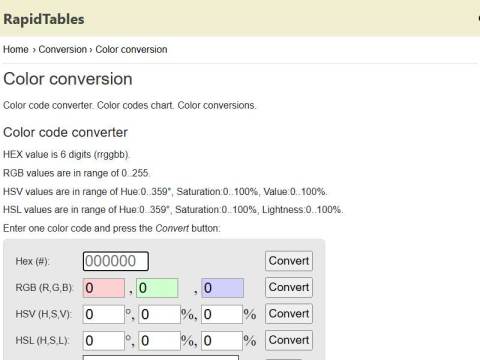The height and width of the screenshot is (360, 480).
Task: Click Convert button in the RGB row
Action: click(289, 287)
